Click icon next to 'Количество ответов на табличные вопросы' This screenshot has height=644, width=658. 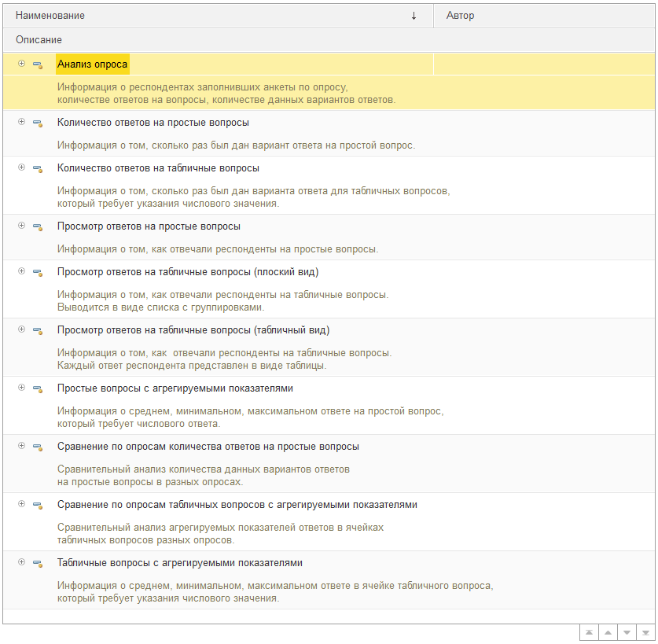(37, 168)
